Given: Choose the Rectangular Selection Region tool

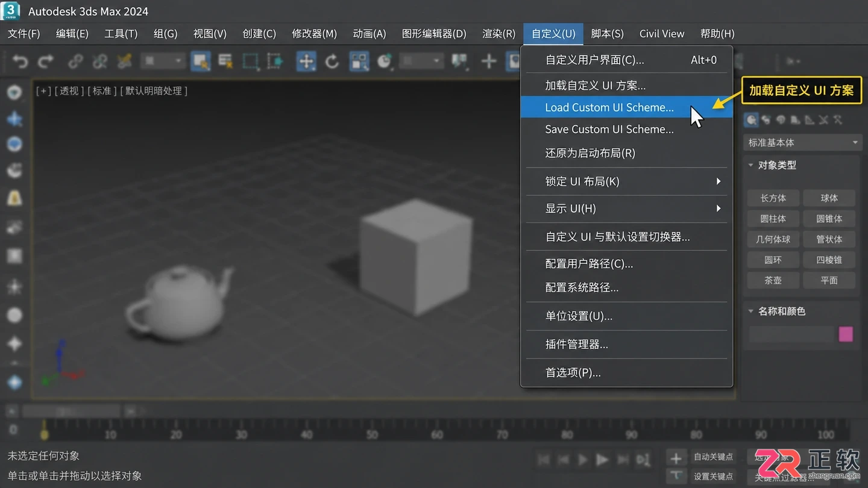Looking at the screenshot, I should coord(250,61).
